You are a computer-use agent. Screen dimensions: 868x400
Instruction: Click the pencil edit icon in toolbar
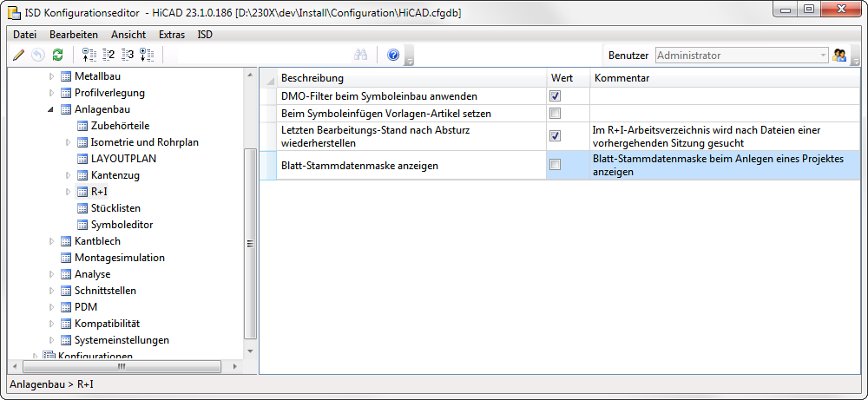pos(19,55)
